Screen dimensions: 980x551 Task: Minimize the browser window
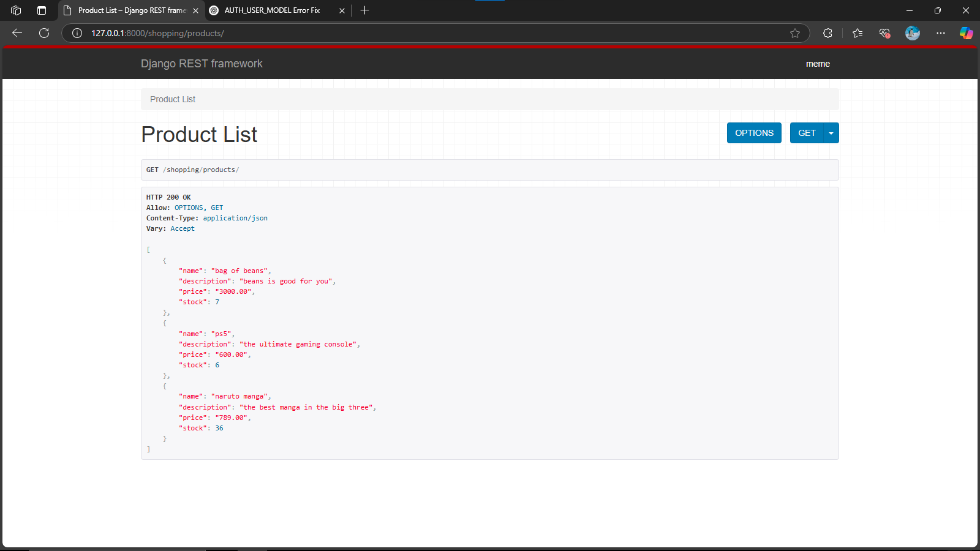click(910, 10)
